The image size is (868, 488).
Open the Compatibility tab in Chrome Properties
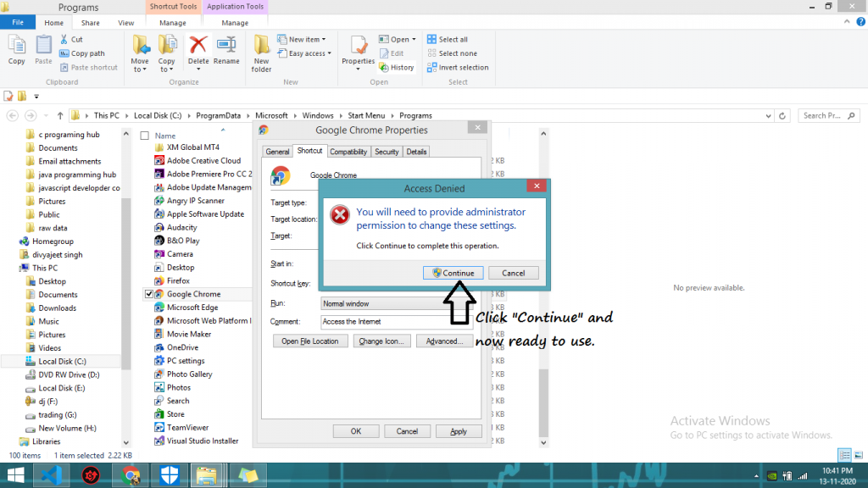click(348, 151)
